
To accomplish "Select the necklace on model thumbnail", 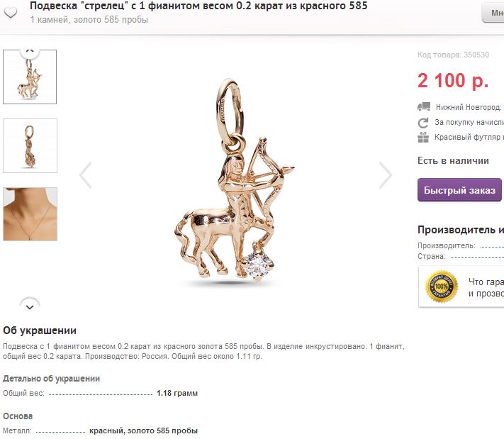I will (x=30, y=214).
